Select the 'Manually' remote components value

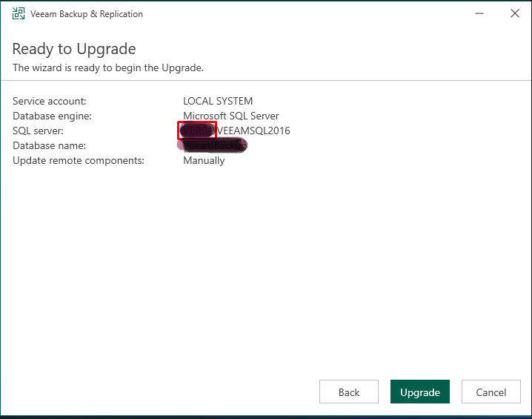pyautogui.click(x=204, y=160)
